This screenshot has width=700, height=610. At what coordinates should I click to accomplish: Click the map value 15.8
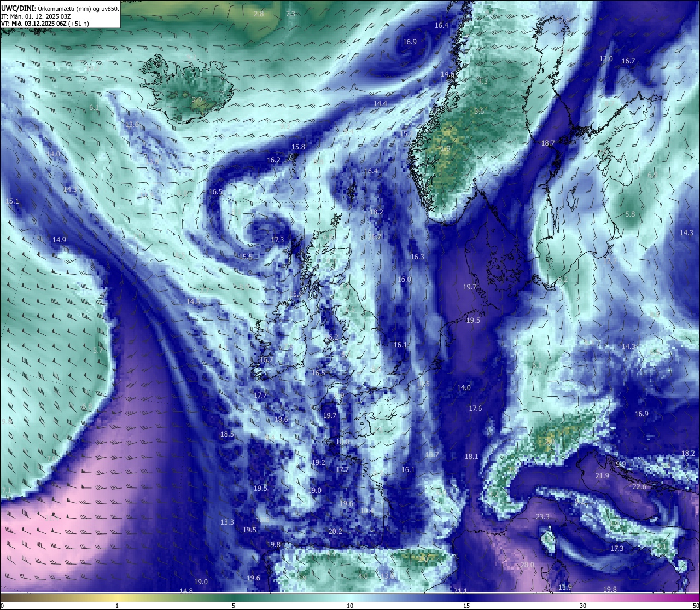pos(298,147)
